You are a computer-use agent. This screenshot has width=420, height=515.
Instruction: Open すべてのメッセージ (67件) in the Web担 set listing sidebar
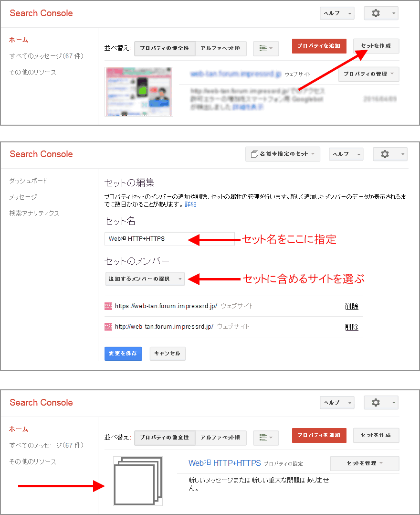46,445
